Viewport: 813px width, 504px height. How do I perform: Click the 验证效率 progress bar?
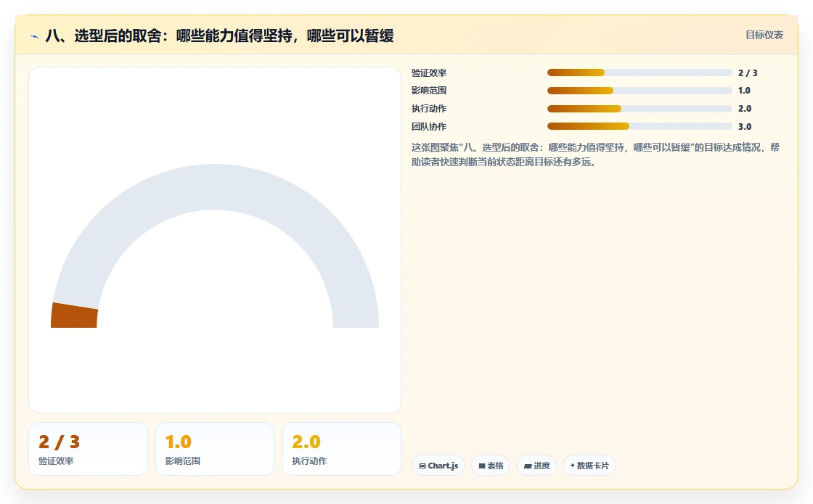tap(640, 73)
